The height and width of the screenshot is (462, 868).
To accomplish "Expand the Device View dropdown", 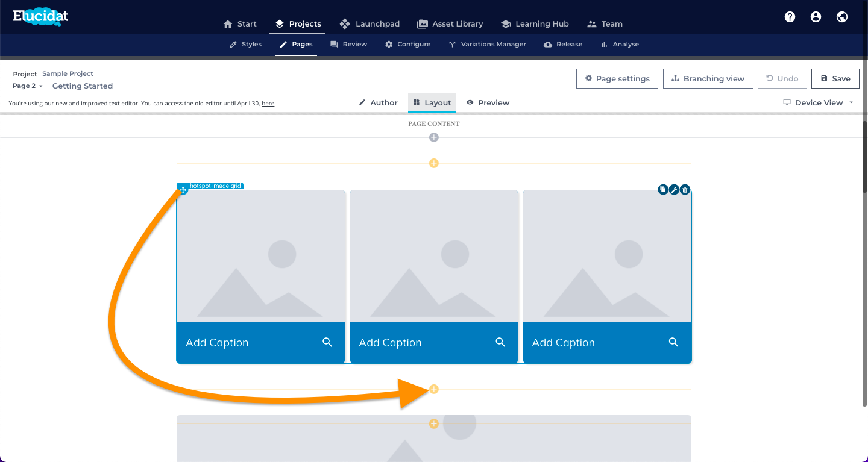I will click(x=819, y=102).
